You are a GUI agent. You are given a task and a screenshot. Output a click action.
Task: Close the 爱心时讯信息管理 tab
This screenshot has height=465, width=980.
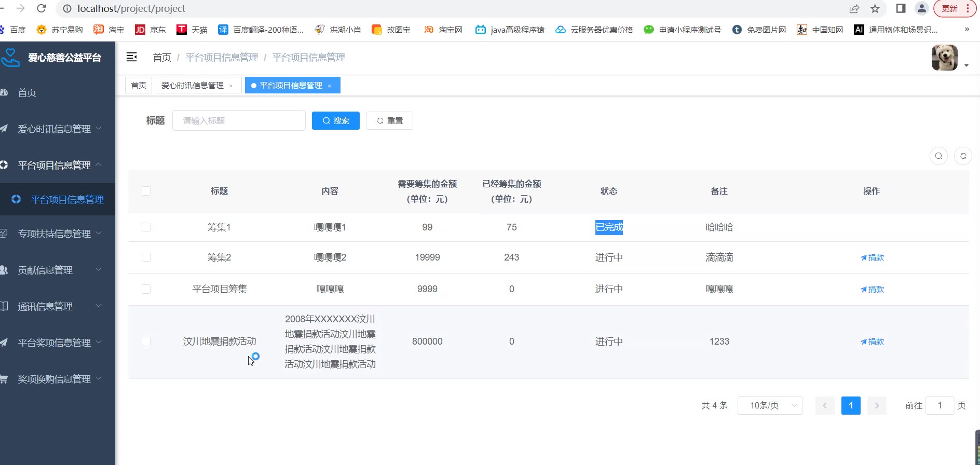231,86
